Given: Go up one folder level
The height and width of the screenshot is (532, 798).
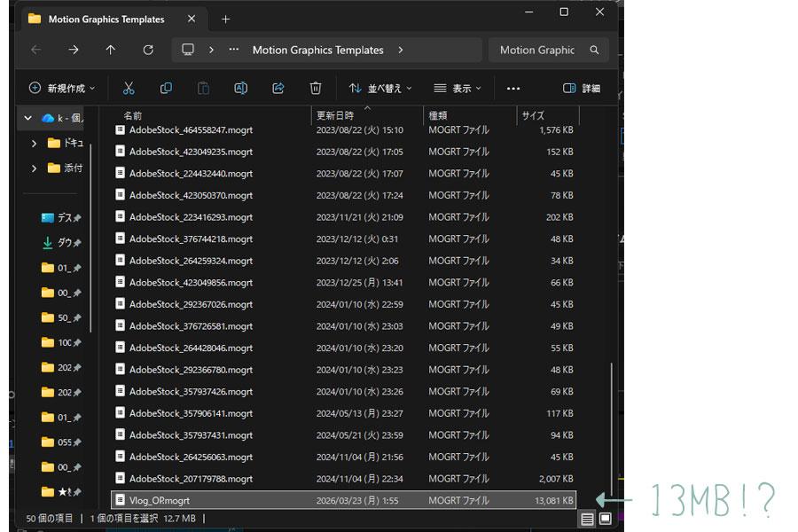Looking at the screenshot, I should point(111,51).
